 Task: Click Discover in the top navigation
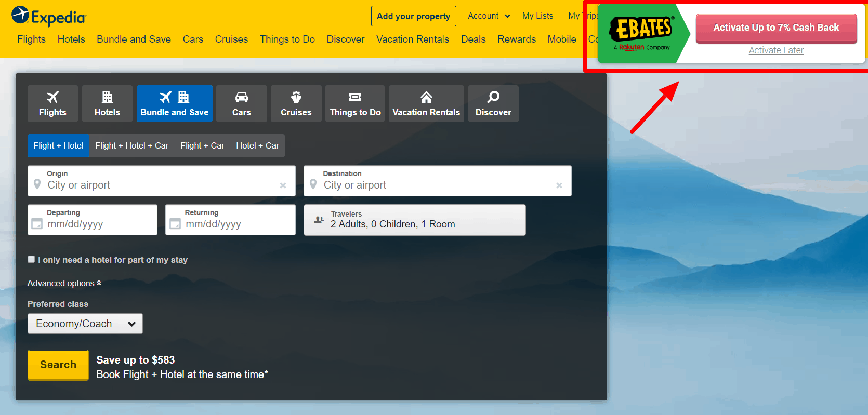(346, 39)
